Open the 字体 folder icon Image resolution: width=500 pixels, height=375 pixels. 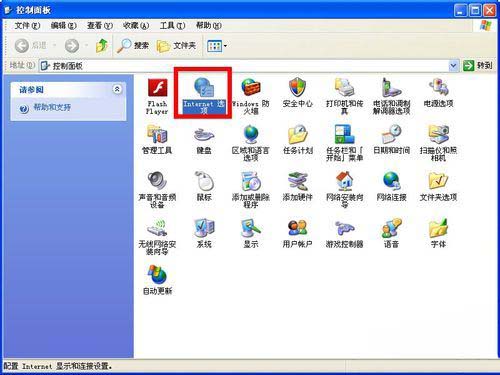(438, 228)
